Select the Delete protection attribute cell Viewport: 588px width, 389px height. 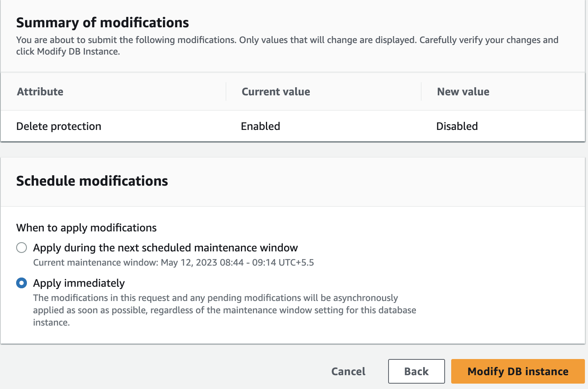pyautogui.click(x=59, y=126)
